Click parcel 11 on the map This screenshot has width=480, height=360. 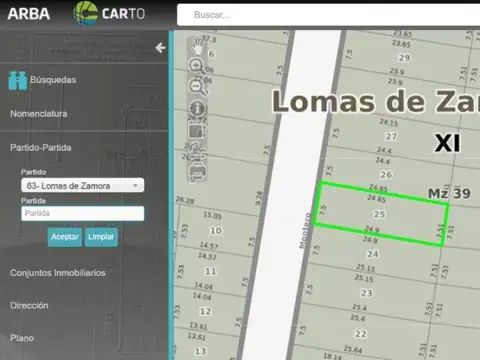210,271
